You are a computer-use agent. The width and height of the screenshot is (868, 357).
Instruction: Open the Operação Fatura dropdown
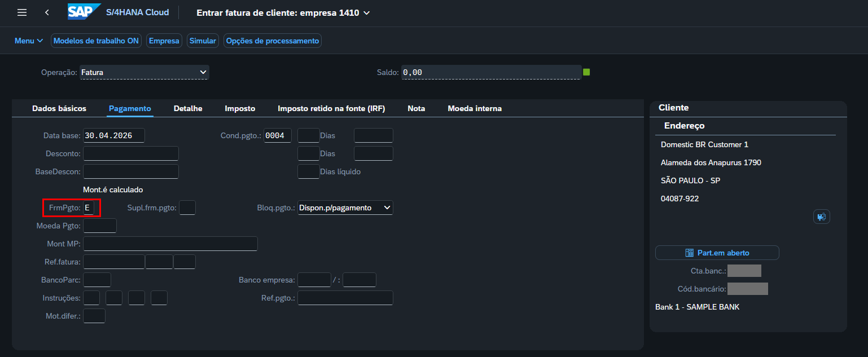144,72
